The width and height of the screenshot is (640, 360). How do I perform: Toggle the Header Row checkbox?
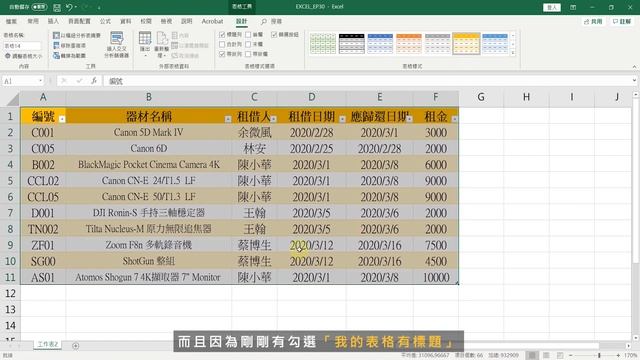[222, 35]
